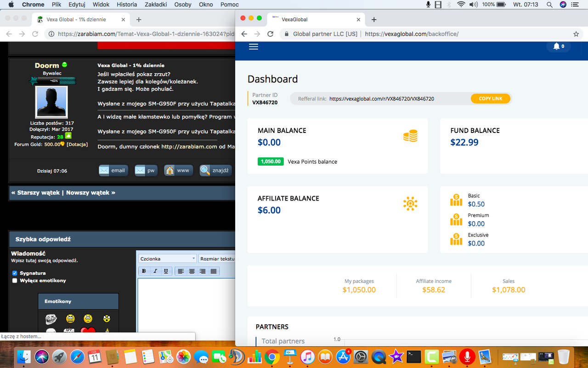The image size is (588, 368).
Task: Open Terminal from the Dock
Action: (x=414, y=356)
